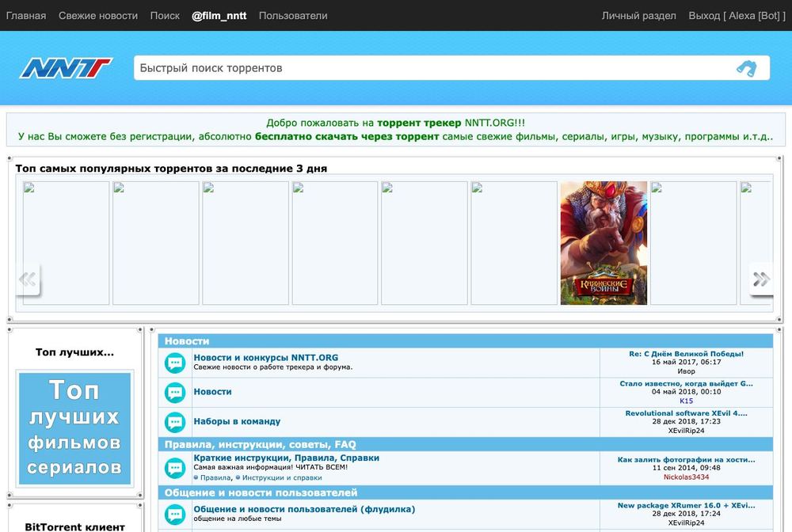This screenshot has width=792, height=532.
Task: Click the date 11 сен 2014, 09:48
Action: pyautogui.click(x=686, y=468)
